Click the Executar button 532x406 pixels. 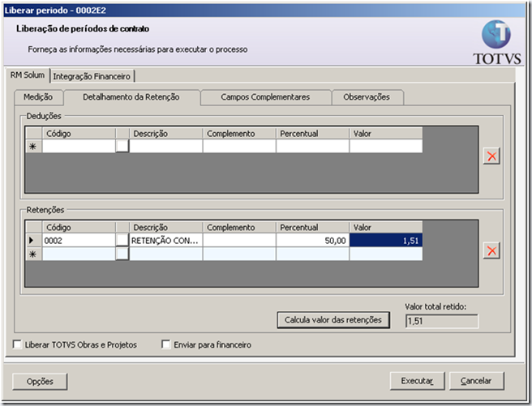pos(417,381)
